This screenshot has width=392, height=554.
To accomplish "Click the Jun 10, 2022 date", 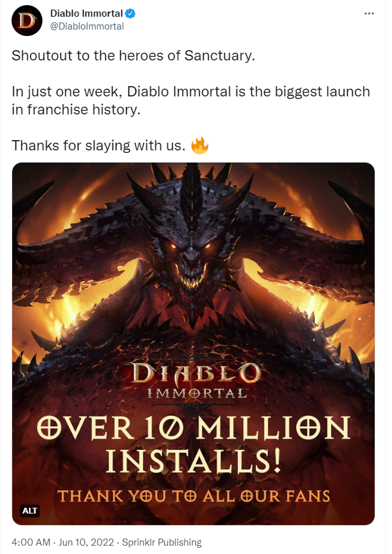I will [86, 542].
